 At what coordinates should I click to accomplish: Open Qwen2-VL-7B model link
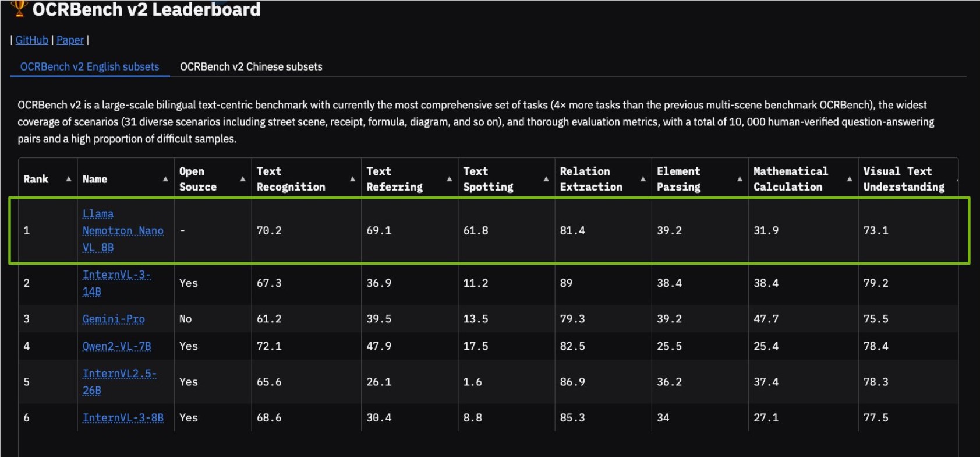117,346
